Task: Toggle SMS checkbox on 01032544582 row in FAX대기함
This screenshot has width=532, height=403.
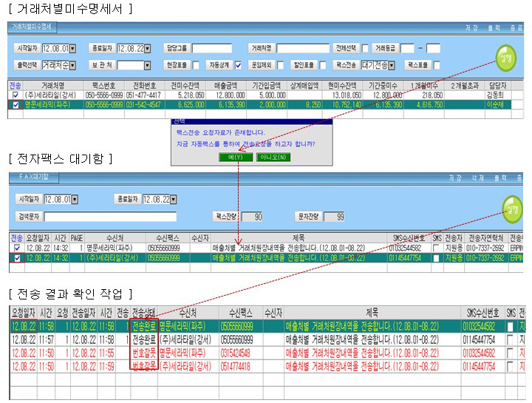Action: coord(436,248)
